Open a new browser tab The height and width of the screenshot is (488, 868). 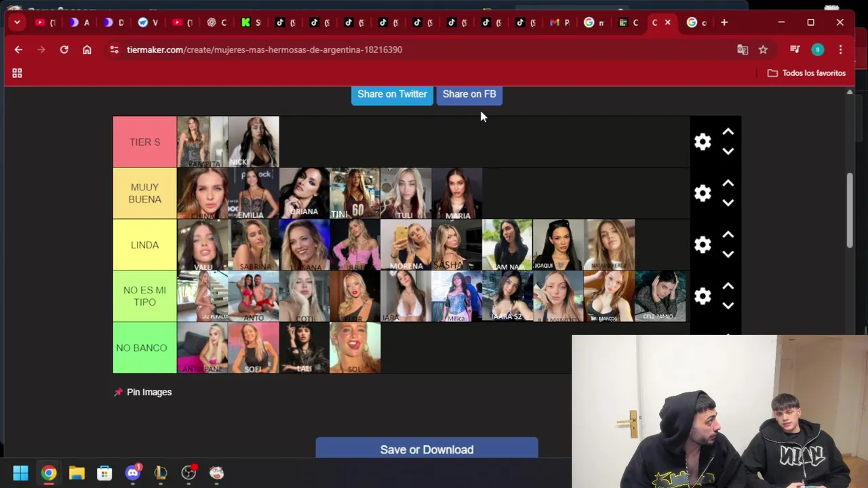coord(724,22)
